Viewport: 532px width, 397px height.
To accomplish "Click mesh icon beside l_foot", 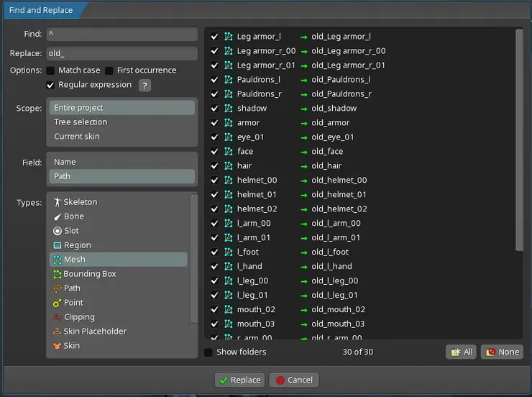I will [229, 252].
